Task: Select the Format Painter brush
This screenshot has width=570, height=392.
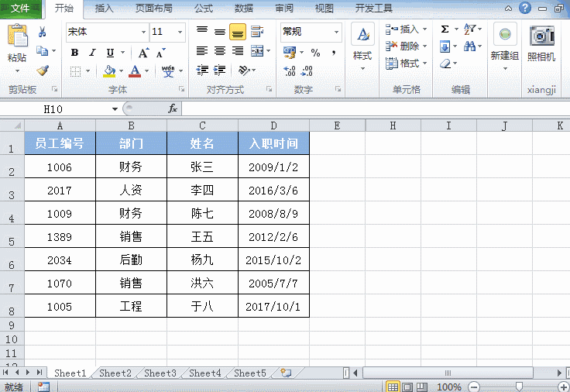Action: point(43,70)
